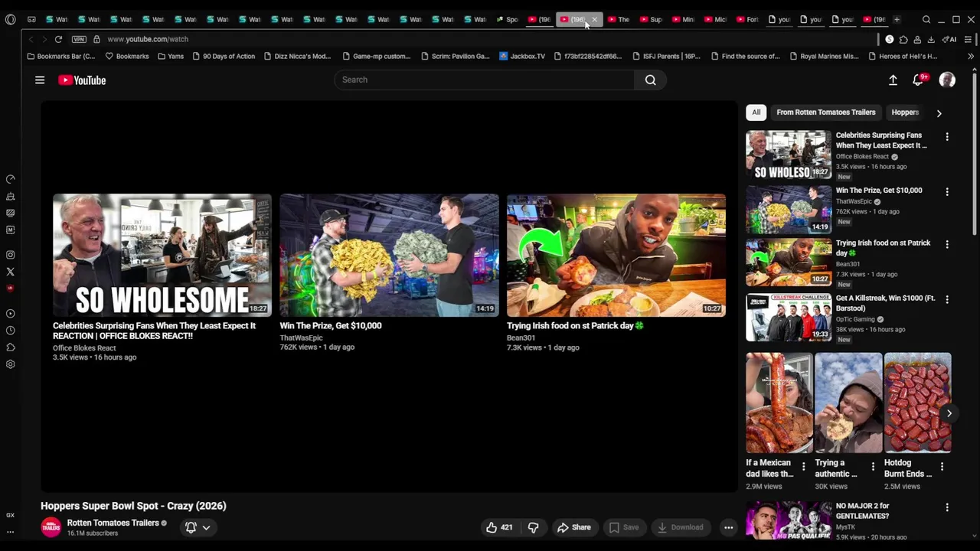Switch to the 'Fort' YouTube tab
980x551 pixels.
(x=747, y=19)
